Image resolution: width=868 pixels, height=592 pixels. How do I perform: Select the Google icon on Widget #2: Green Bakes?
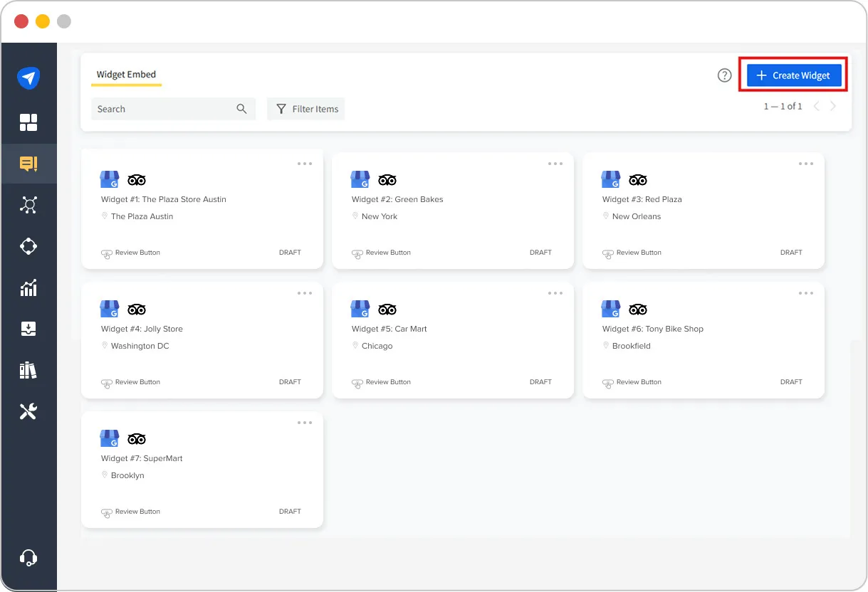(360, 179)
